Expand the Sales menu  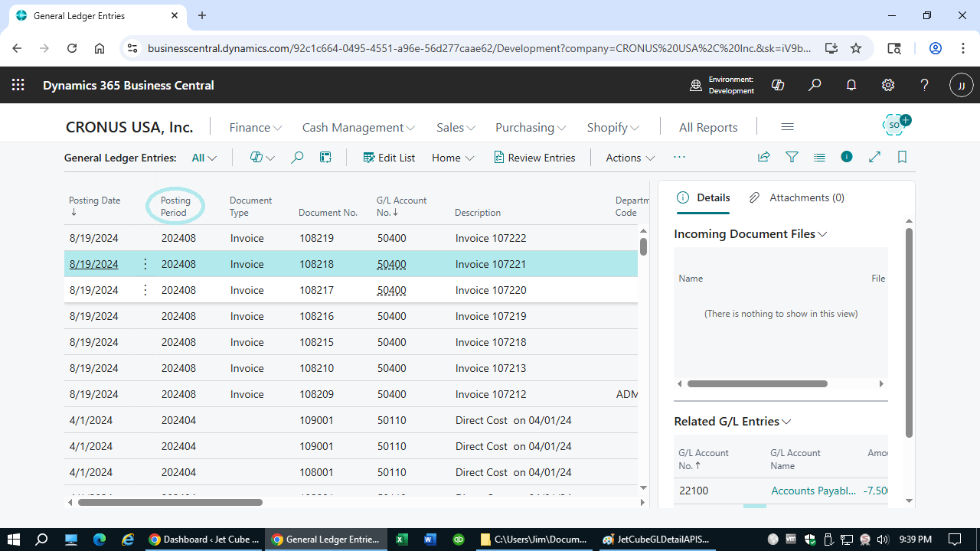pyautogui.click(x=456, y=127)
